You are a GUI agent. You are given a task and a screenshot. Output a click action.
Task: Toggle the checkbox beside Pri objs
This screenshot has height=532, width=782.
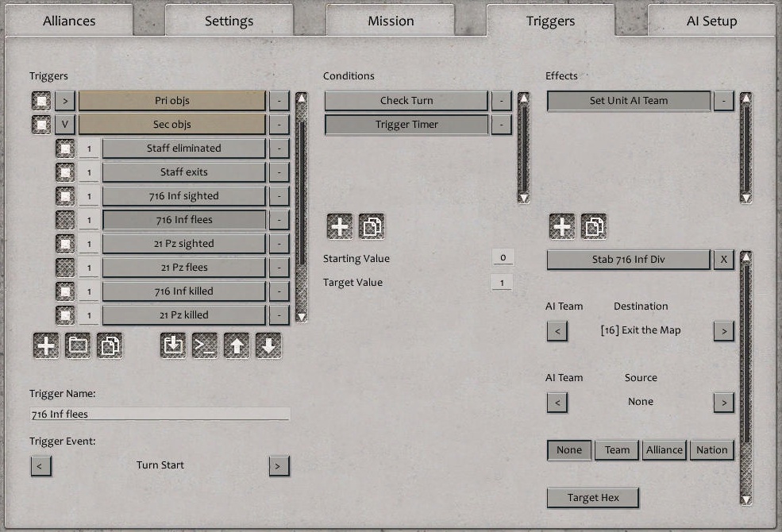(40, 100)
